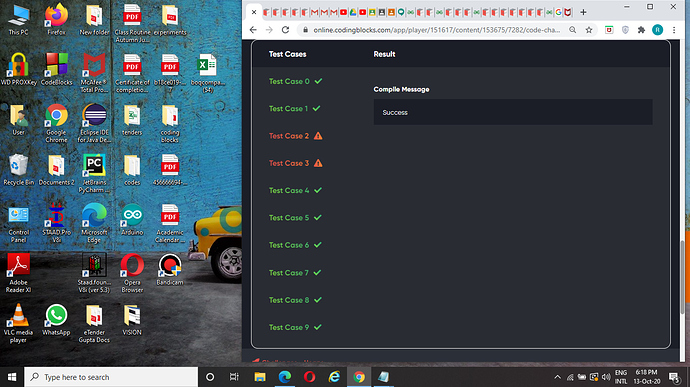The width and height of the screenshot is (690, 387).
Task: Select Eclipse IDE desktop icon
Action: 94,123
